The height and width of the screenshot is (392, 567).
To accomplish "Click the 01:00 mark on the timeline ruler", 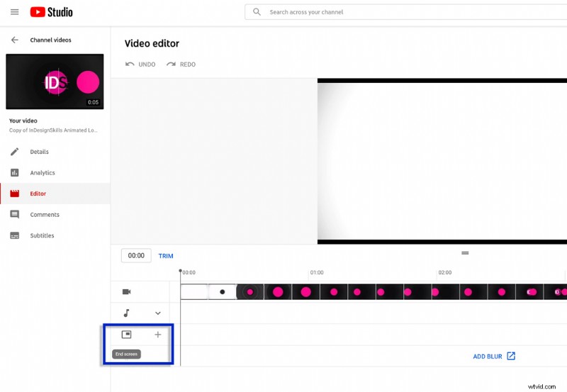I will [317, 272].
